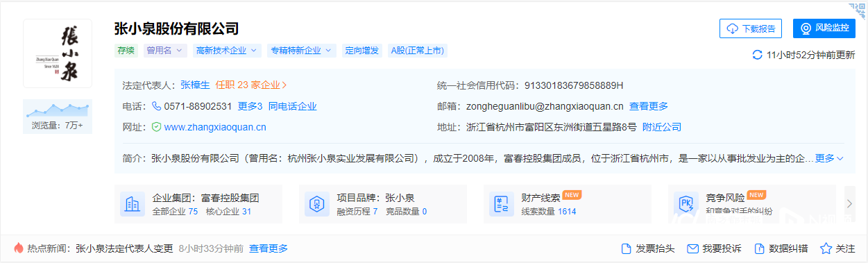Expand the 曾用名 dropdown tag
This screenshot has width=868, height=263.
(165, 50)
